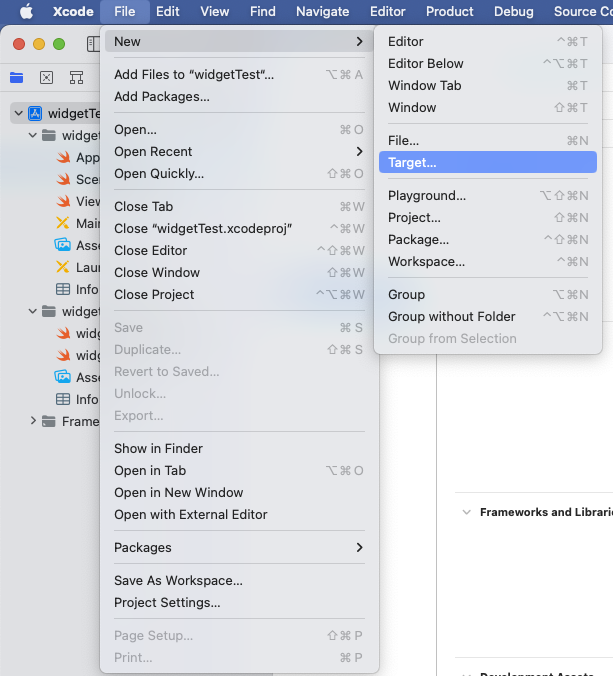Click Open with External Editor
Image resolution: width=613 pixels, height=676 pixels.
pyautogui.click(x=239, y=514)
